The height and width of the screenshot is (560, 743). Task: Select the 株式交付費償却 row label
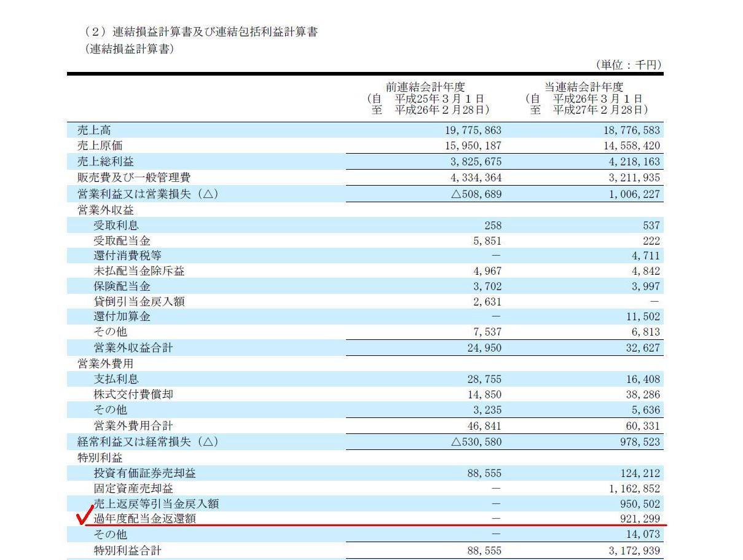pos(133,395)
